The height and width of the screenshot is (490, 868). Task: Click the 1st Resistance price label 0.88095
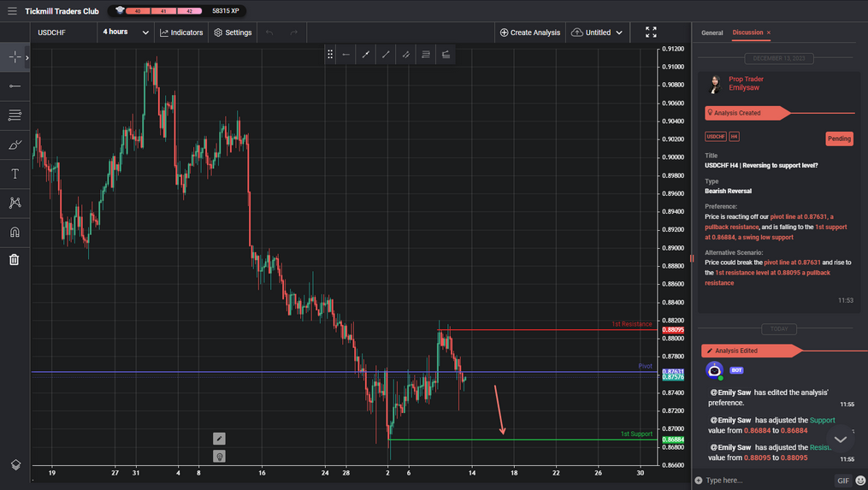[x=673, y=330]
